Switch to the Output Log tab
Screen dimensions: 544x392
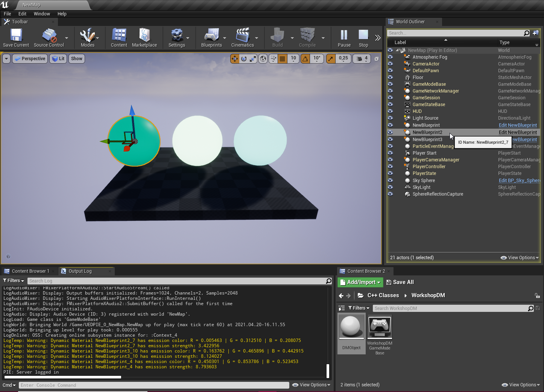click(80, 271)
